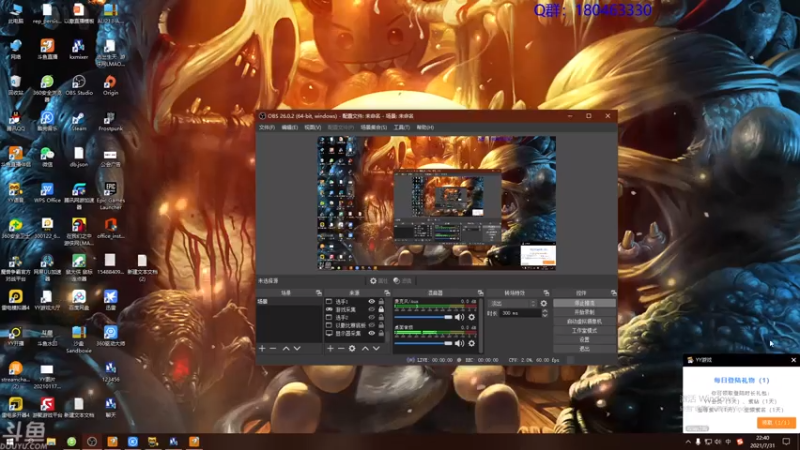
Task: Click the 停止推流 button
Action: pyautogui.click(x=584, y=303)
